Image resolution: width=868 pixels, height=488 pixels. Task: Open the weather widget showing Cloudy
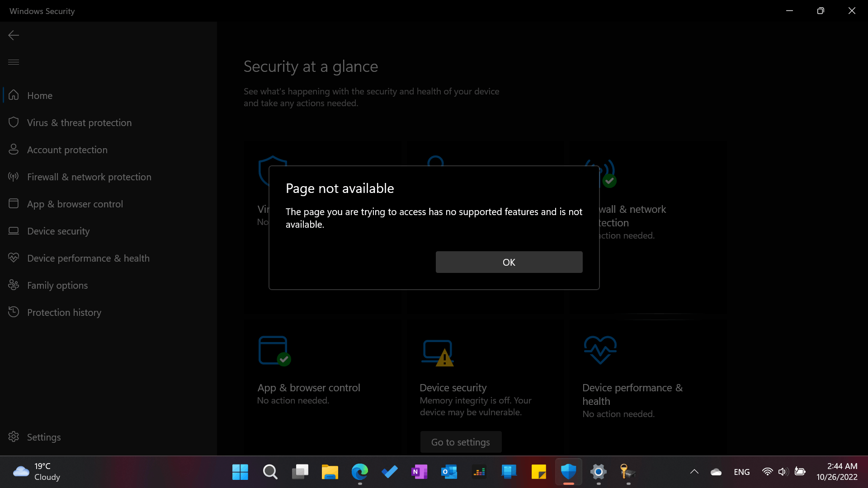(36, 472)
